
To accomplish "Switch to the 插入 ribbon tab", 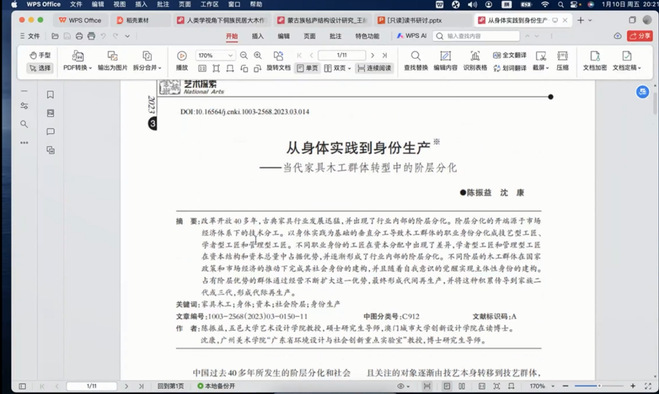I will 258,36.
